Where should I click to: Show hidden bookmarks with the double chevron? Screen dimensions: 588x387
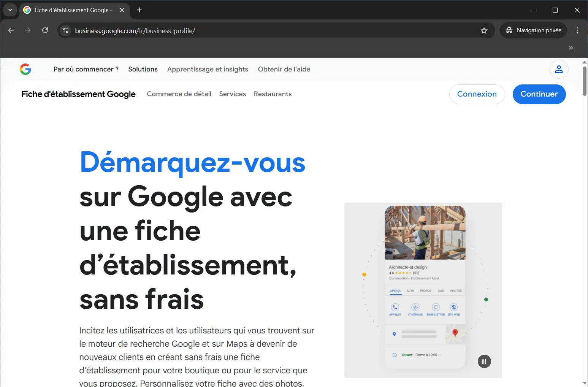(x=571, y=48)
